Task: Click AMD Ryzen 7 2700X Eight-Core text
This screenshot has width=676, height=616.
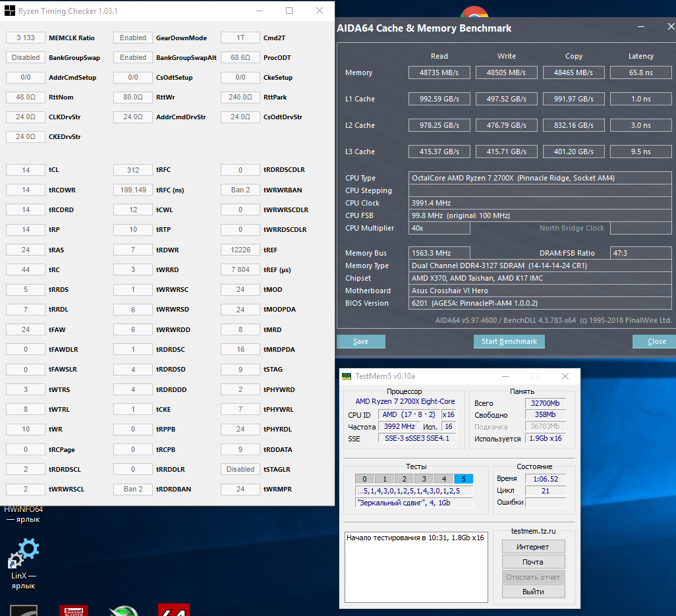Action: [x=405, y=401]
